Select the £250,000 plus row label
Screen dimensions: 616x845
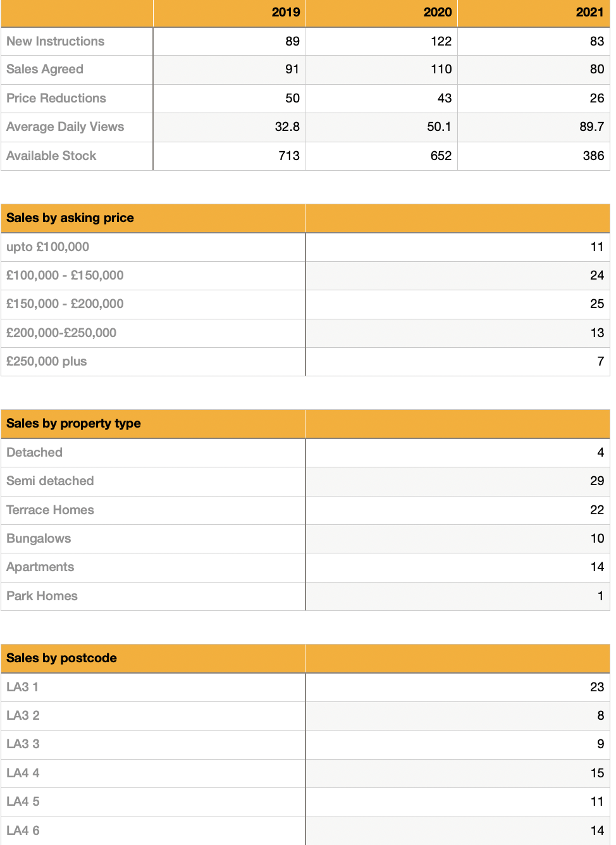click(x=47, y=361)
